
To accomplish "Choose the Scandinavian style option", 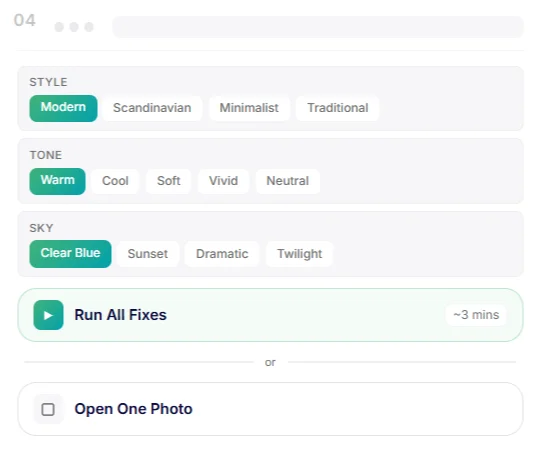I will pyautogui.click(x=152, y=108).
